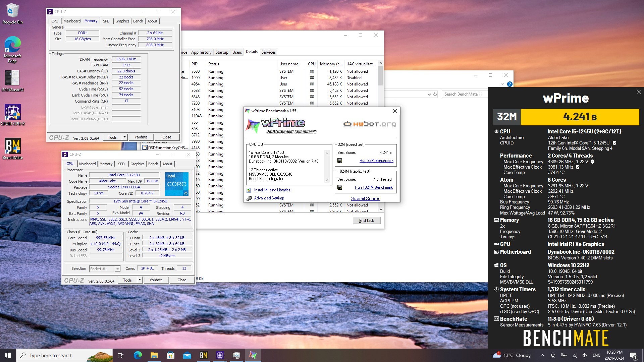
Task: Launch Microsoft Edge from desktop shortcut
Action: (x=12, y=49)
